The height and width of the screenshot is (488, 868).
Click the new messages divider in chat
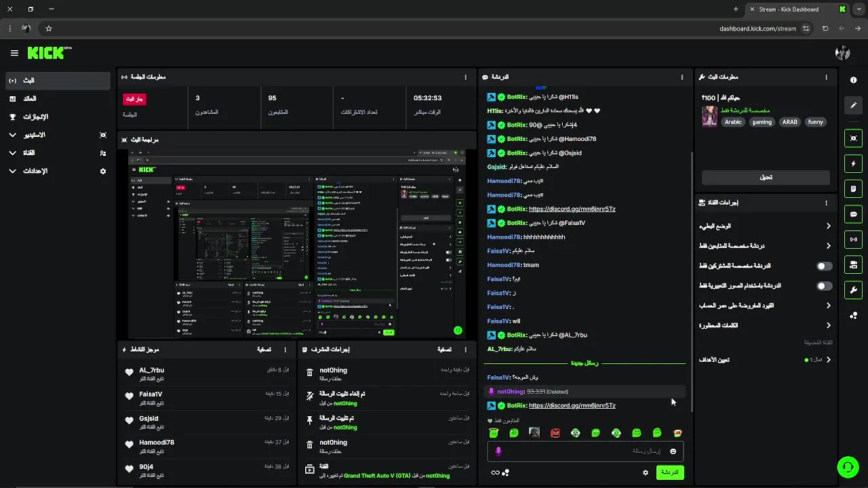pos(585,363)
